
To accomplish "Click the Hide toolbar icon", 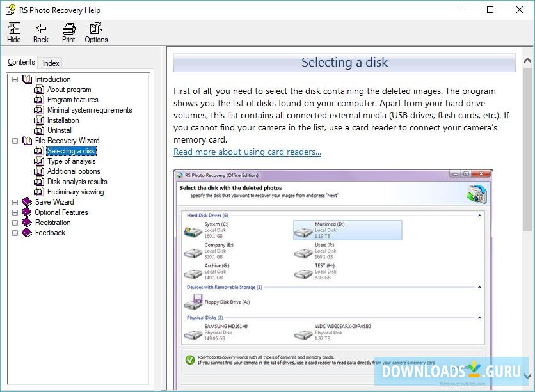I will (14, 29).
